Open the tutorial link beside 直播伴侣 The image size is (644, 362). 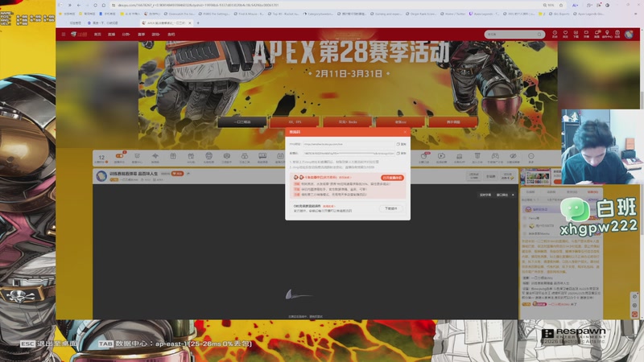tap(345, 177)
